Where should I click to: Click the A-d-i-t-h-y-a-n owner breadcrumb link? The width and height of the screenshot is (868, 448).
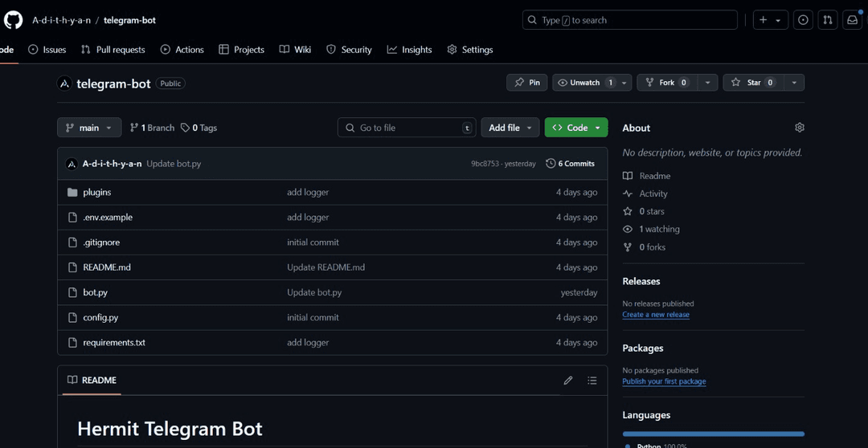61,20
